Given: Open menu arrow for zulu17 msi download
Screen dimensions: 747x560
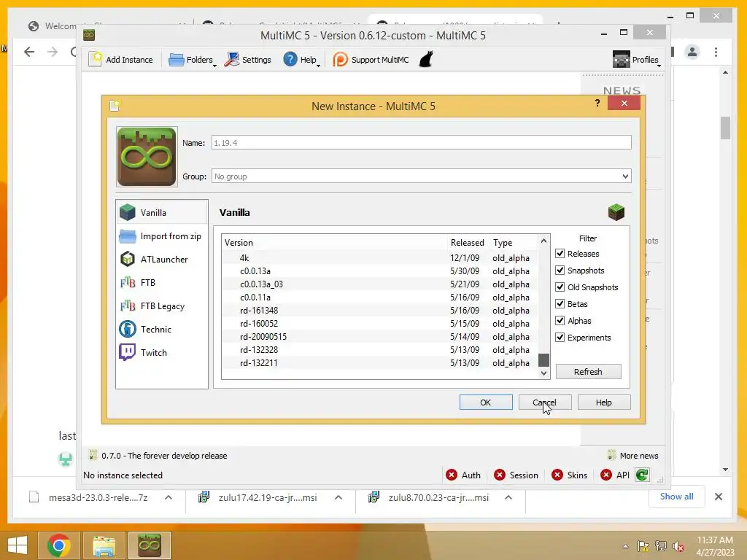Looking at the screenshot, I should (x=338, y=497).
